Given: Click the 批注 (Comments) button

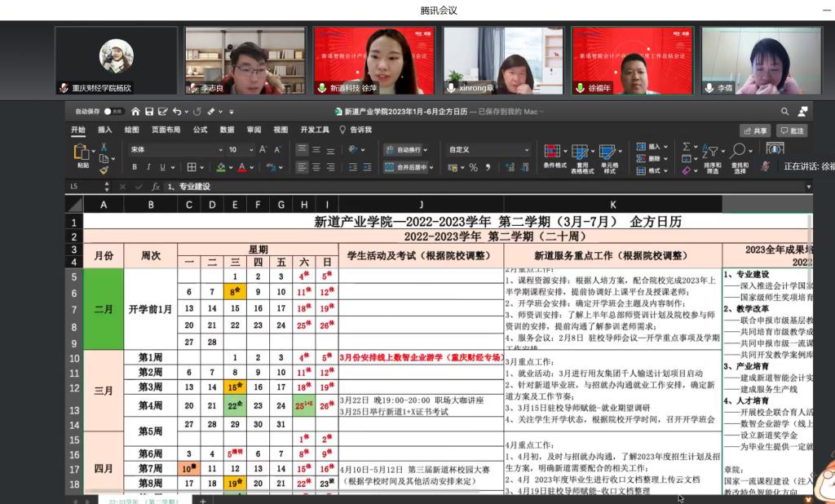Looking at the screenshot, I should pos(792,130).
